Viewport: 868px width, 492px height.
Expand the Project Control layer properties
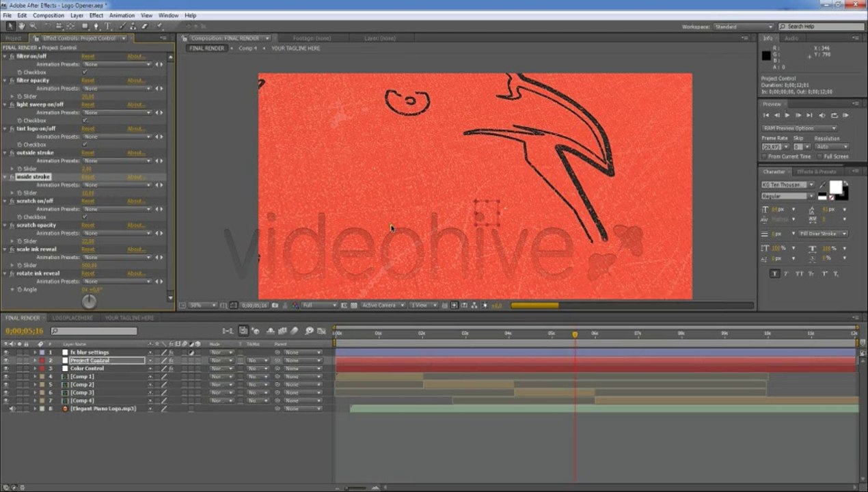tap(35, 360)
